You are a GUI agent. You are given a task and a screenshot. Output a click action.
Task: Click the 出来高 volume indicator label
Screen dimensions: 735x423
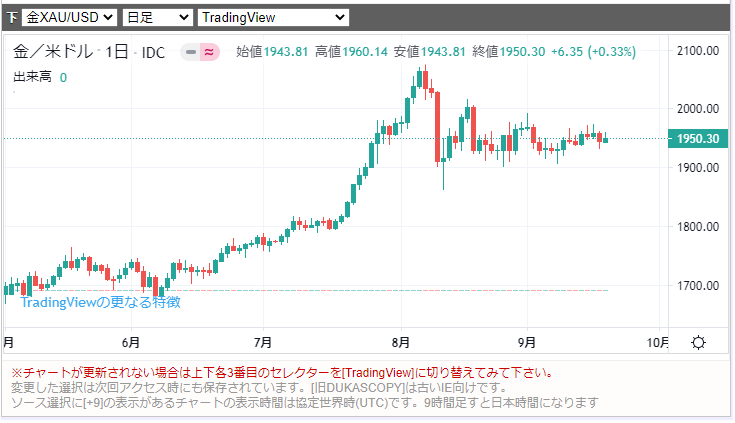pyautogui.click(x=32, y=77)
